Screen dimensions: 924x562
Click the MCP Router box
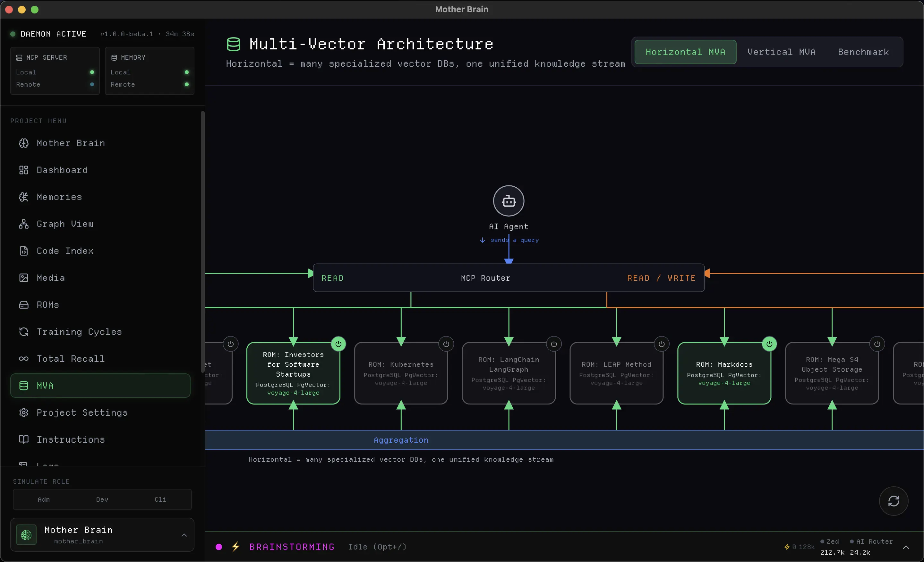pos(509,278)
